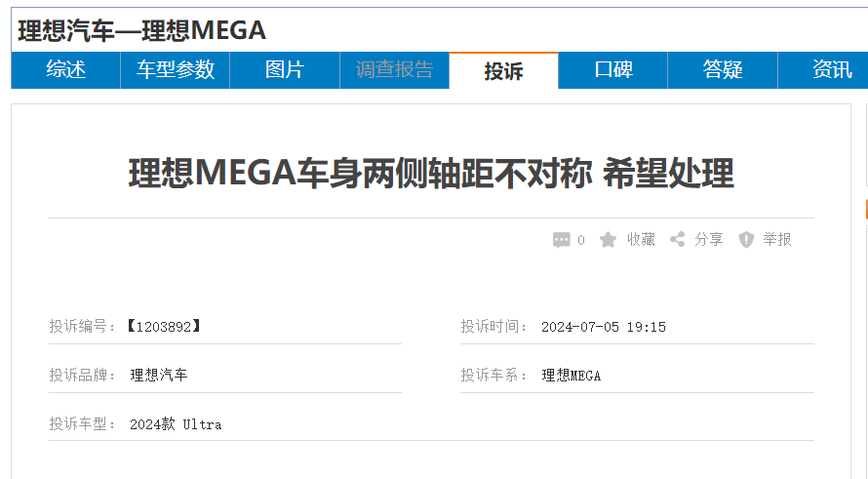Click the brand value 理想汽车
Image resolution: width=868 pixels, height=479 pixels.
[159, 375]
